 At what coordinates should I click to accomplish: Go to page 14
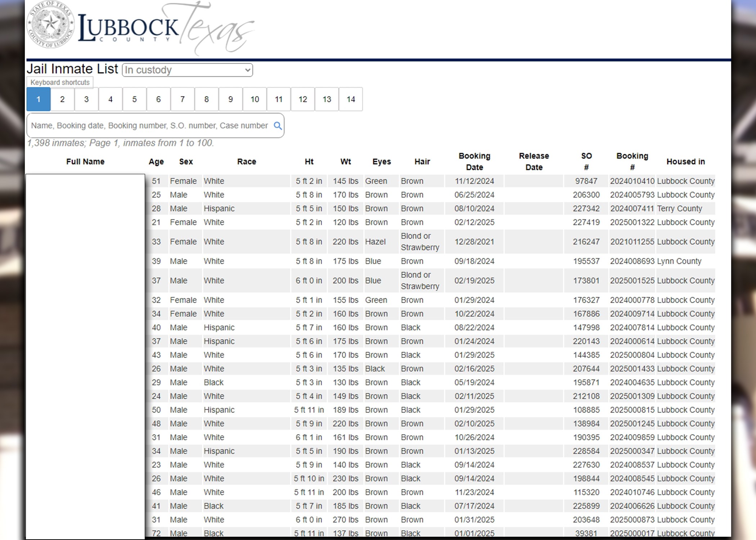[x=351, y=99]
